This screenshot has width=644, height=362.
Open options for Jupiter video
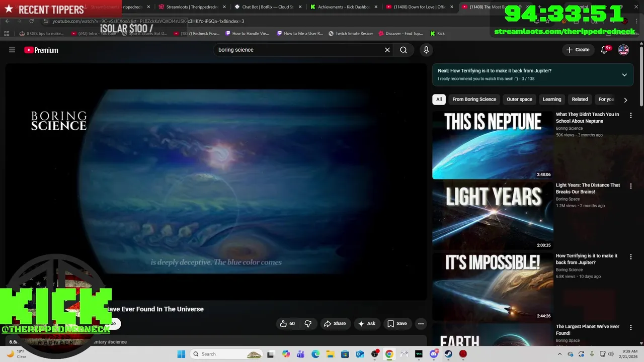(x=631, y=257)
